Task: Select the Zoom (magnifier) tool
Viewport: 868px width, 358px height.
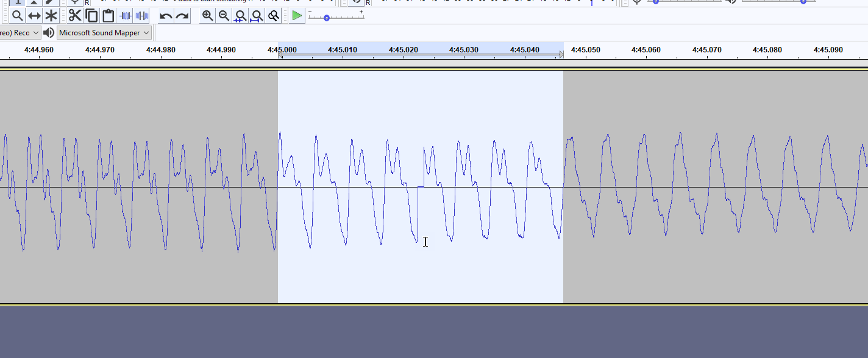Action: 18,16
